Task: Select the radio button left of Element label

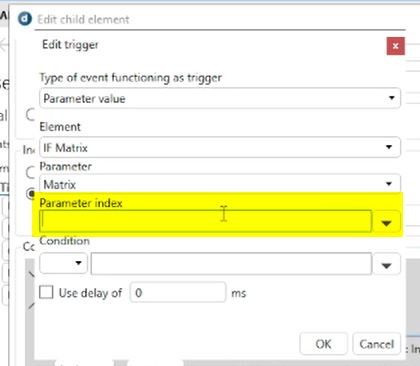Action: click(30, 115)
